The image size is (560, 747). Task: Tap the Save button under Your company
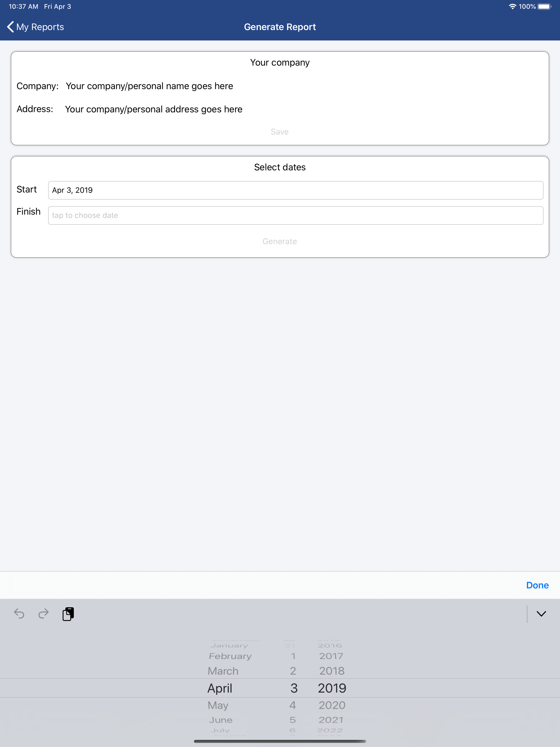tap(280, 132)
